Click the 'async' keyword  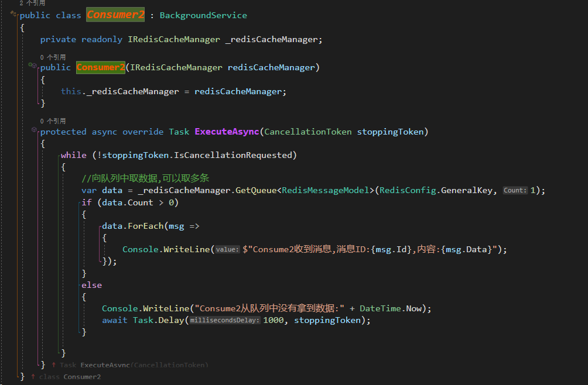104,132
